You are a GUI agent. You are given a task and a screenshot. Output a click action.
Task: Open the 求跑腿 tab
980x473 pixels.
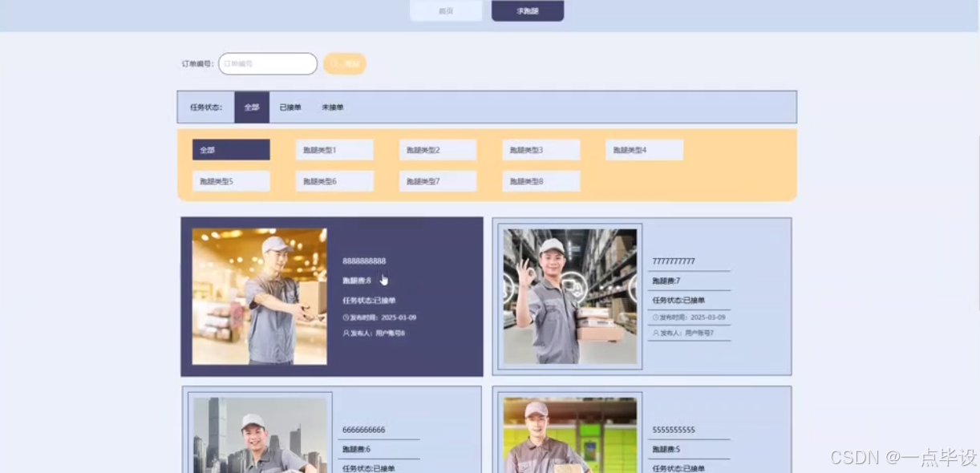pyautogui.click(x=527, y=10)
